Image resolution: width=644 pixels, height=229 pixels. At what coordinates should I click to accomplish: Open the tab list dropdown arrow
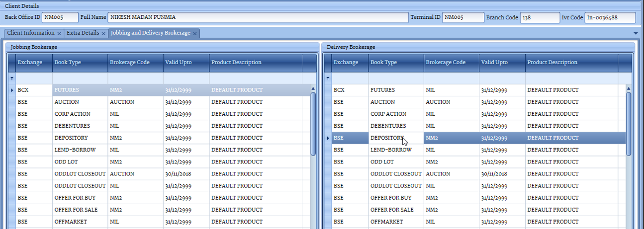click(636, 33)
